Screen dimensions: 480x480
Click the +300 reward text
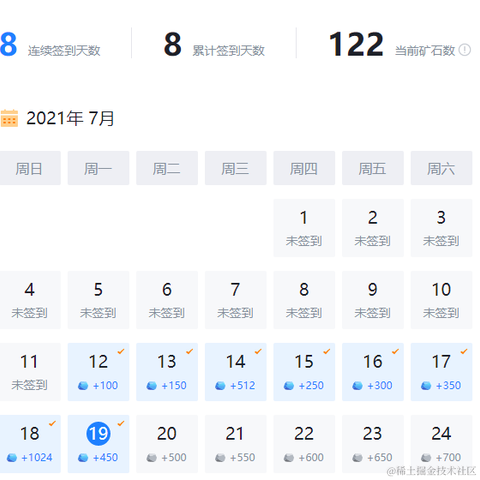[x=380, y=386]
